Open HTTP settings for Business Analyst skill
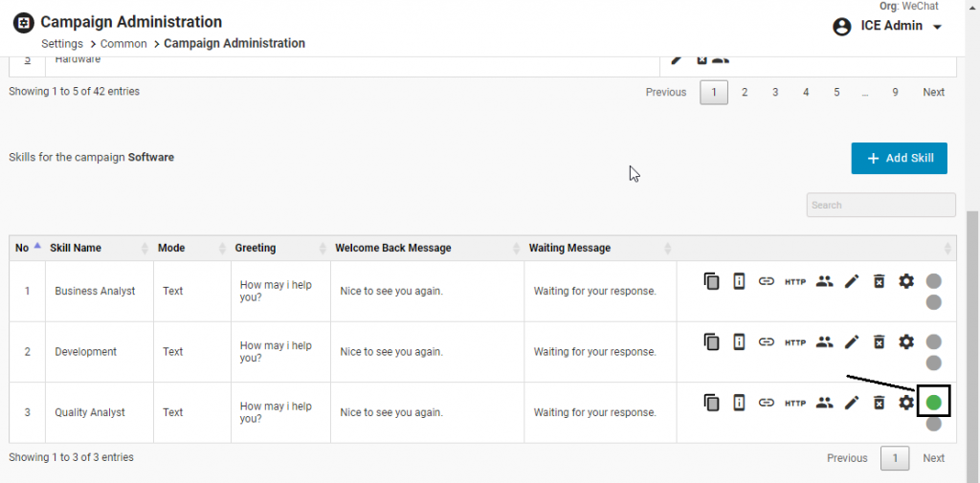Image resolution: width=980 pixels, height=483 pixels. [x=795, y=281]
